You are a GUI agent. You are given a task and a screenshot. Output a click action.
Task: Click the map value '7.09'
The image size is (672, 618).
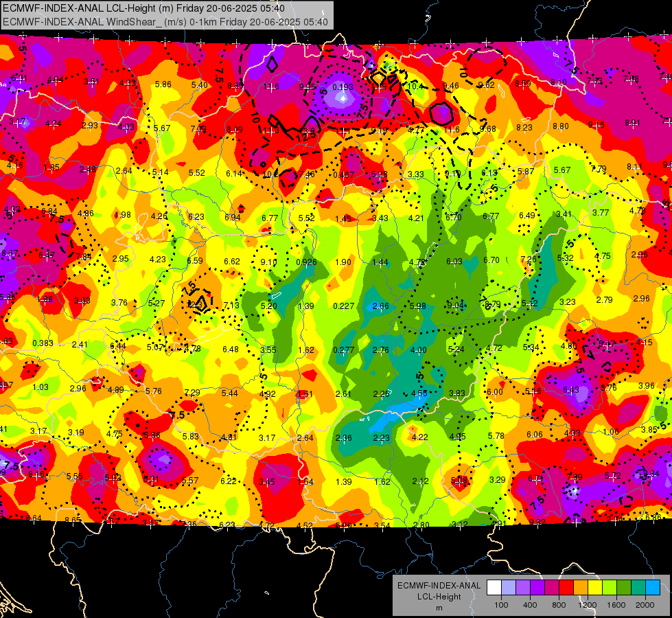tap(198, 128)
